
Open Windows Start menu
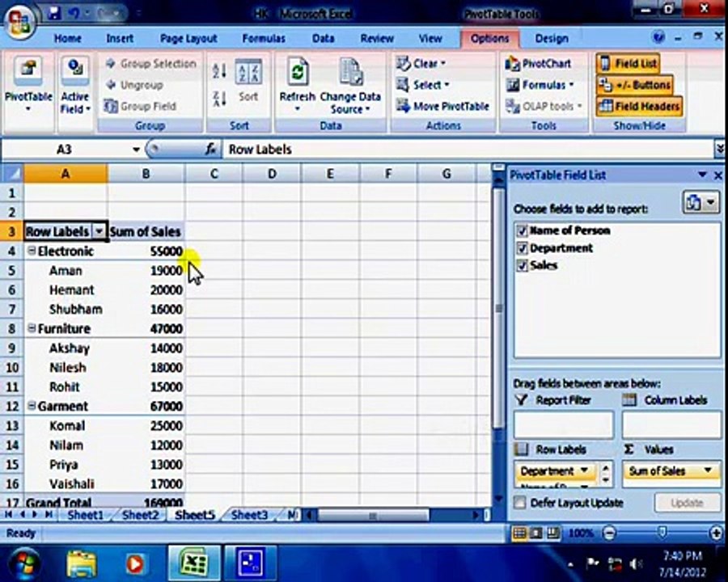tap(24, 563)
